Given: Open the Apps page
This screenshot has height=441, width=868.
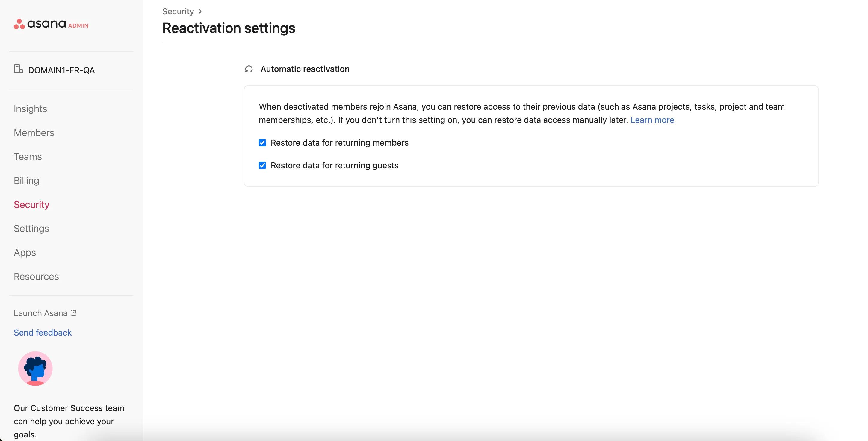Looking at the screenshot, I should click(25, 252).
